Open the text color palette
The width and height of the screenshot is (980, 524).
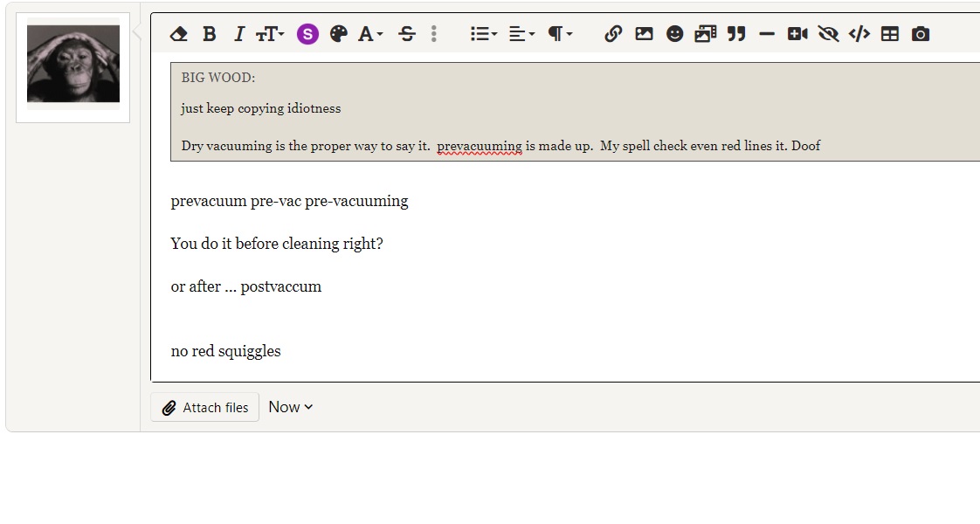(x=339, y=34)
